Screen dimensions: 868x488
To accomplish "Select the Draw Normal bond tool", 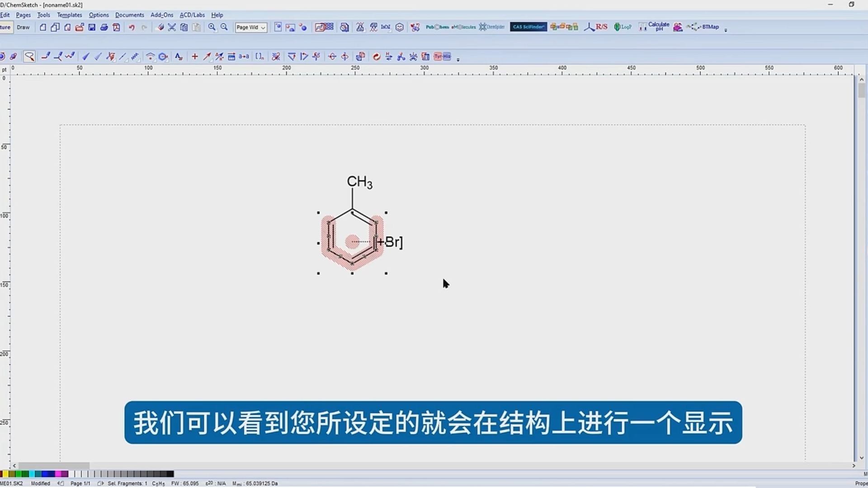I will (45, 56).
